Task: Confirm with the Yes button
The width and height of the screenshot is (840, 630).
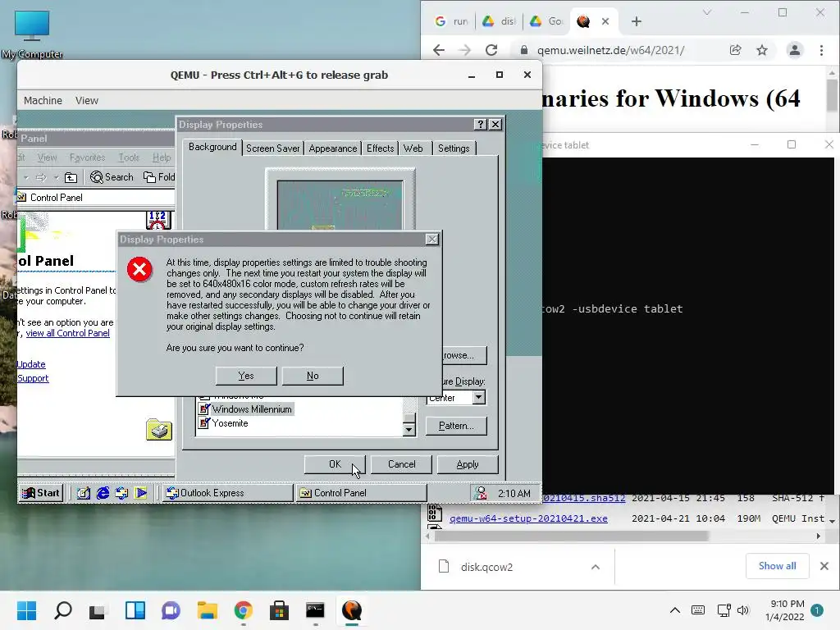Action: tap(246, 376)
